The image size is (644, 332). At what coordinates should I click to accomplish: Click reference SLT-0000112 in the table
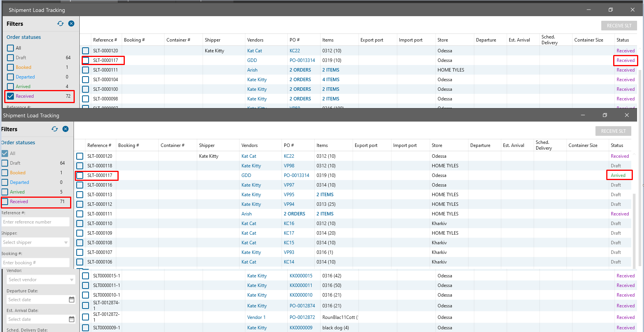(x=100, y=204)
